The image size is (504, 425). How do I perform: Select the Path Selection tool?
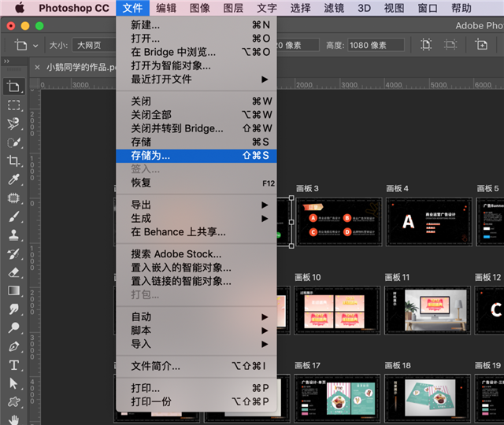pyautogui.click(x=13, y=383)
